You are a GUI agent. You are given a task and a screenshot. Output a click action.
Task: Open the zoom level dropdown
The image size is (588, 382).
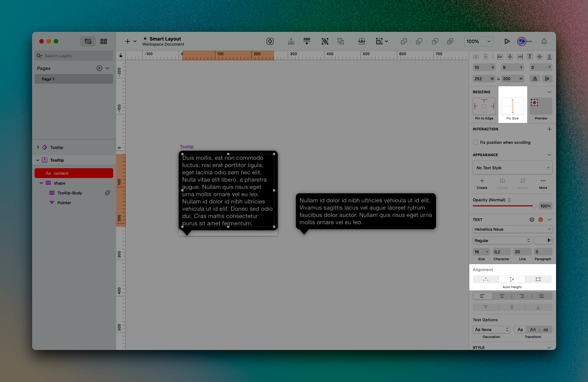click(x=478, y=41)
